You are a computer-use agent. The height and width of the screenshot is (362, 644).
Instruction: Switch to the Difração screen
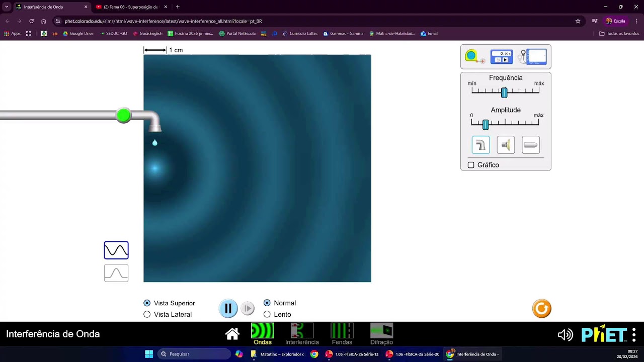point(381,334)
